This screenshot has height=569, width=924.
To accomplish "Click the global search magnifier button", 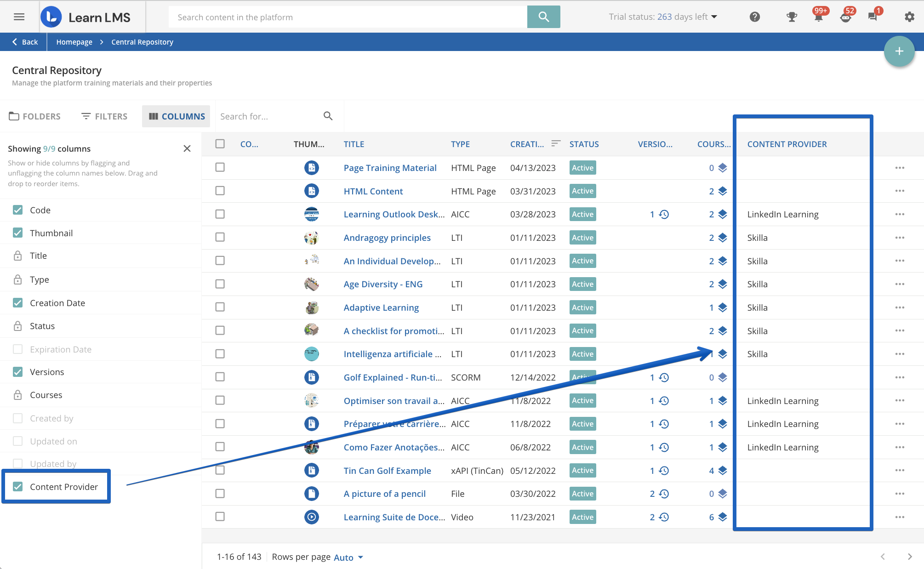I will [x=543, y=17].
